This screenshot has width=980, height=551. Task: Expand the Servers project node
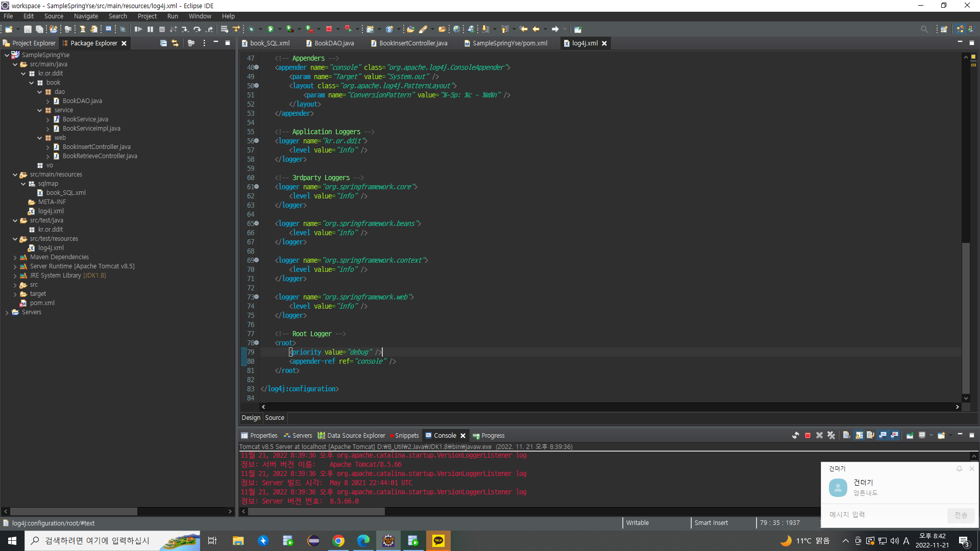[x=7, y=313]
